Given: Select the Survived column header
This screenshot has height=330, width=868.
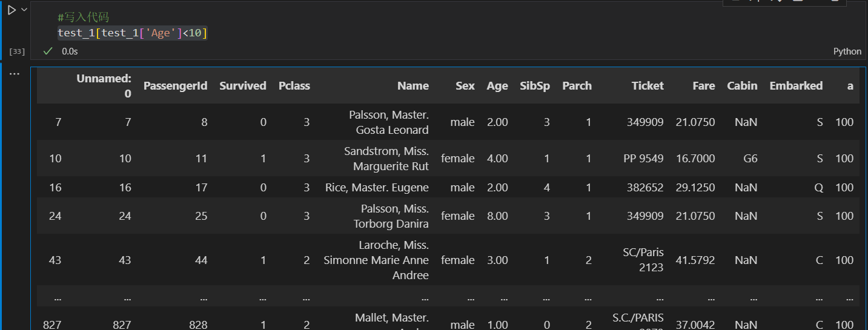Looking at the screenshot, I should pos(242,86).
